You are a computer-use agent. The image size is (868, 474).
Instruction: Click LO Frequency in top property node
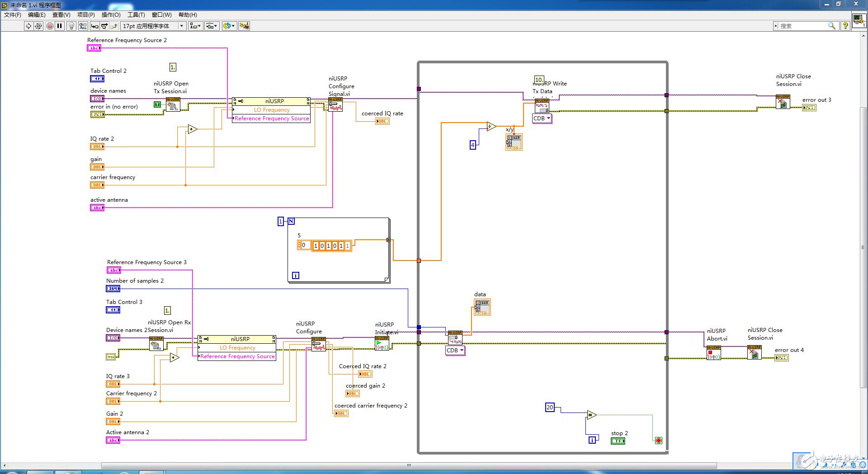point(272,110)
